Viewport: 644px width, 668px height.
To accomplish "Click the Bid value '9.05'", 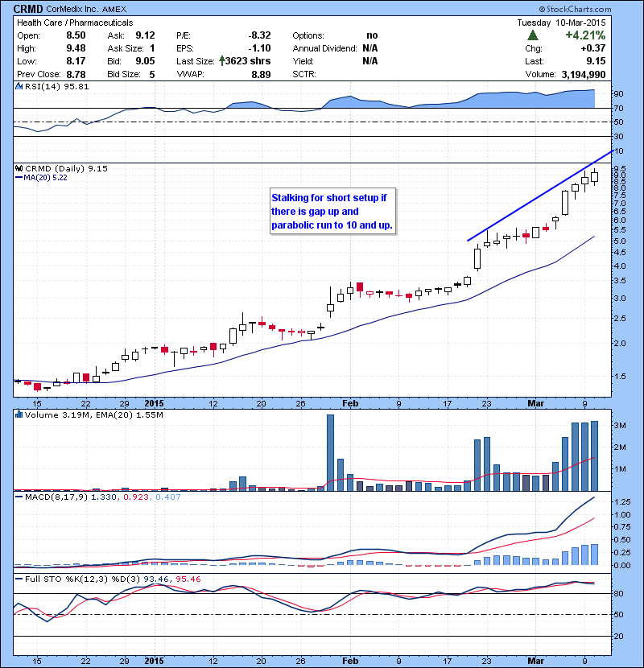I will pos(146,61).
